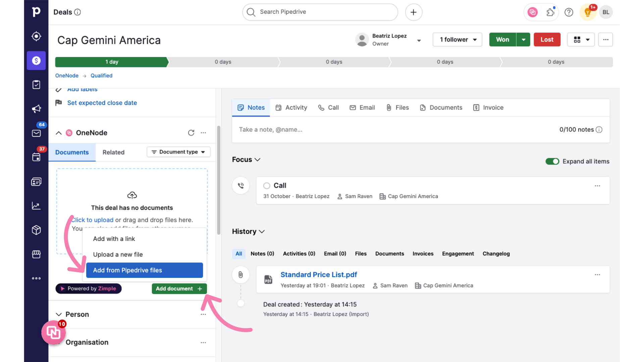644x362 pixels.
Task: Toggle Expand all items switch
Action: click(552, 162)
